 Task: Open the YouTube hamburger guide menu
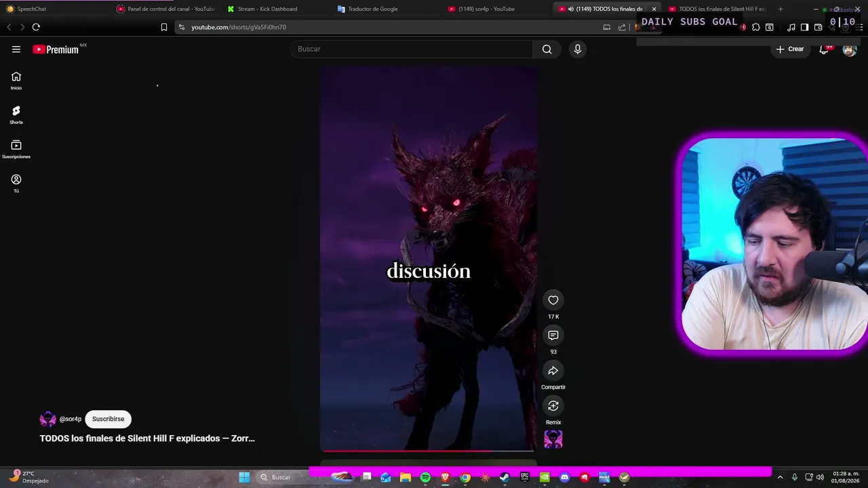click(16, 49)
